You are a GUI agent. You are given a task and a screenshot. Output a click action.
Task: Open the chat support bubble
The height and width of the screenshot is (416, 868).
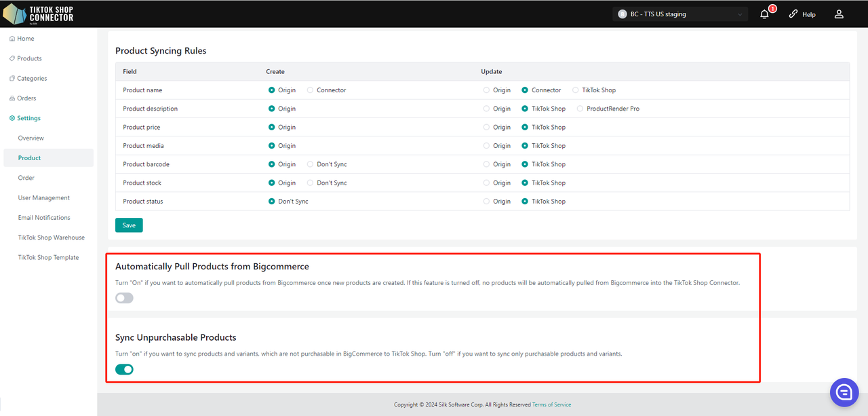click(844, 392)
